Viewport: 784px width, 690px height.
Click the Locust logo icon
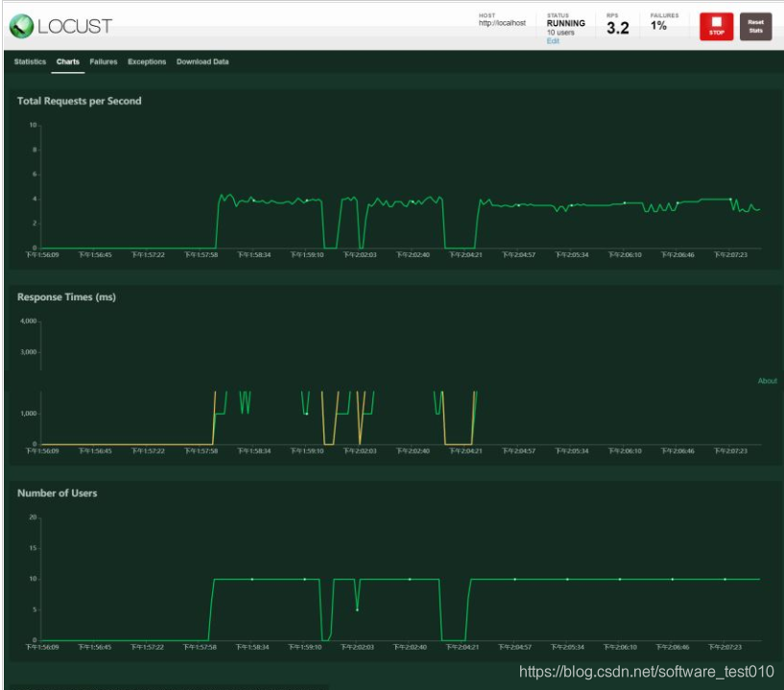point(21,26)
